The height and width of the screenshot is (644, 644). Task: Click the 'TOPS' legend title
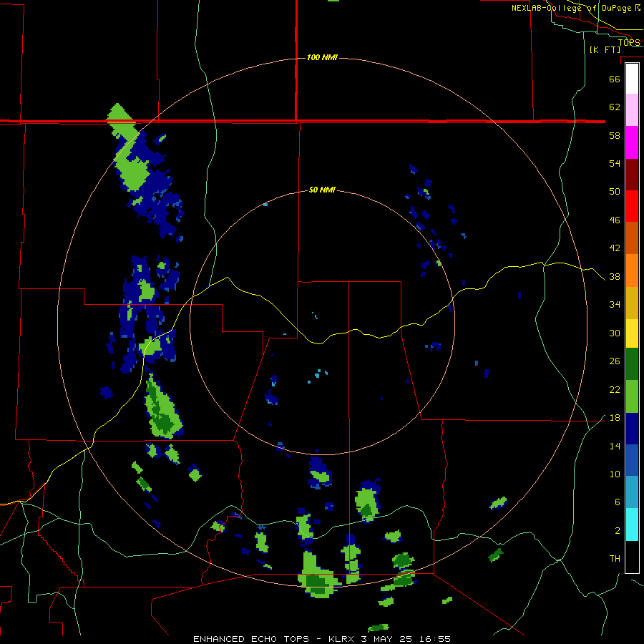point(629,42)
